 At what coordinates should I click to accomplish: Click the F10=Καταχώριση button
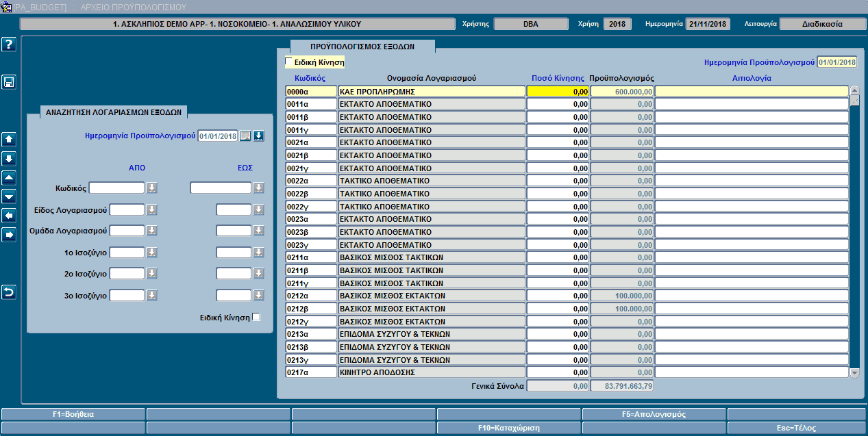(x=509, y=428)
